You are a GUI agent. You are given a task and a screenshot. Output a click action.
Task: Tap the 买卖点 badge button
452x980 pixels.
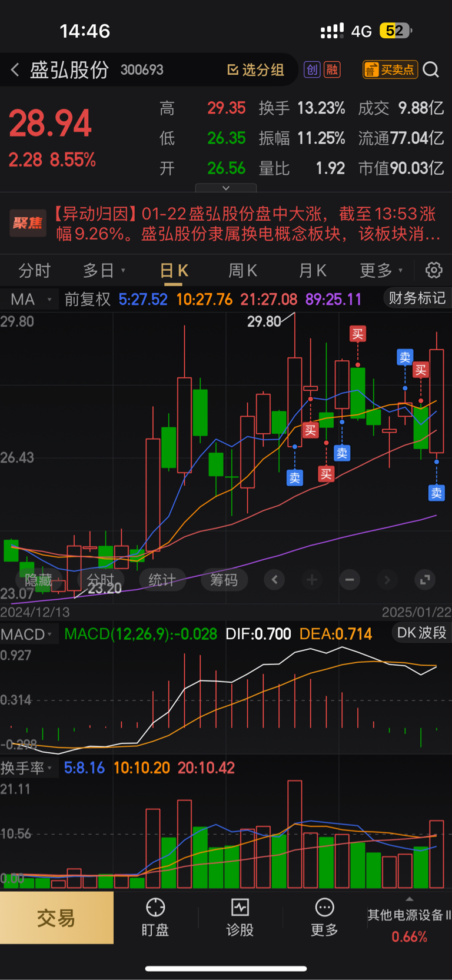(390, 70)
